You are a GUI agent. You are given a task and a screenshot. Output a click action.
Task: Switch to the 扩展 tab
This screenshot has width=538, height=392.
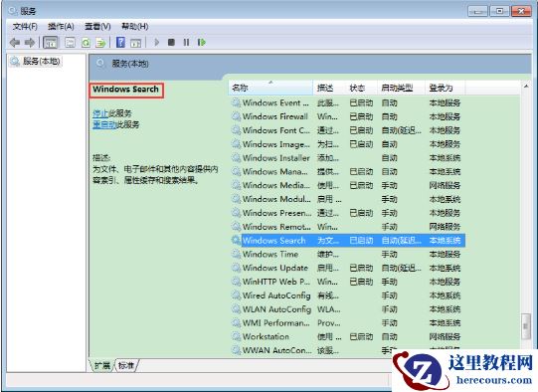(102, 365)
